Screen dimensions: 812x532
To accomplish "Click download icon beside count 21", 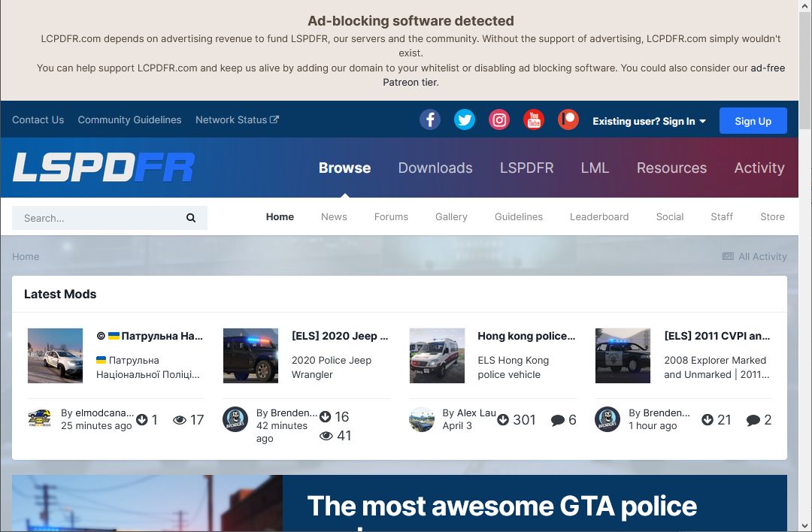I will [x=707, y=420].
